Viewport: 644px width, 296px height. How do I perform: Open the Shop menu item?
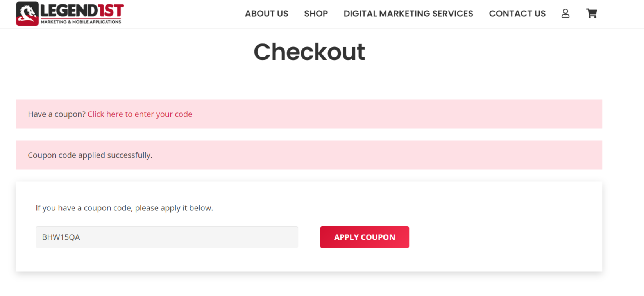[316, 14]
